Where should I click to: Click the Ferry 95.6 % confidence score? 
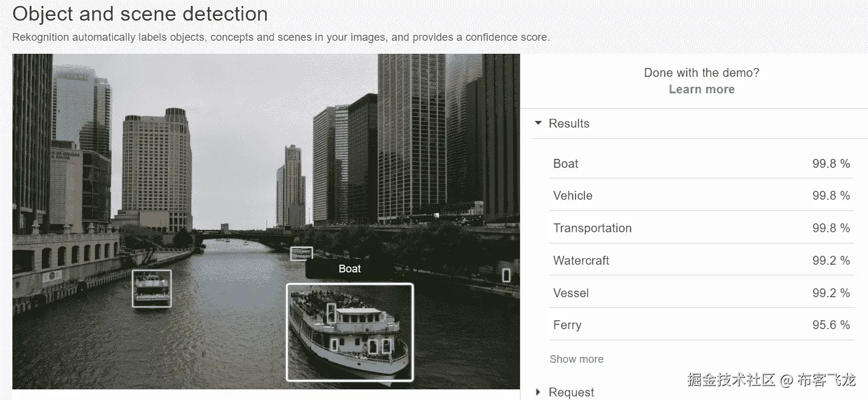coord(831,325)
